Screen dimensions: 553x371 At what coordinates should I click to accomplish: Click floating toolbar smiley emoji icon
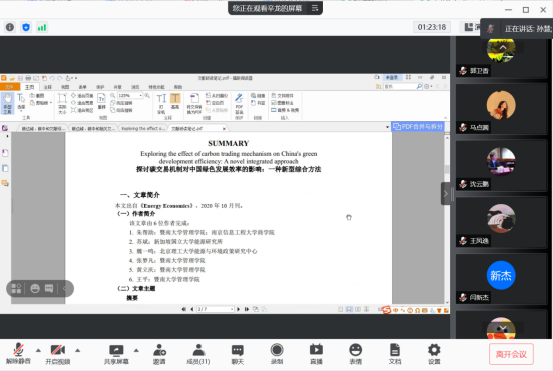(35, 288)
